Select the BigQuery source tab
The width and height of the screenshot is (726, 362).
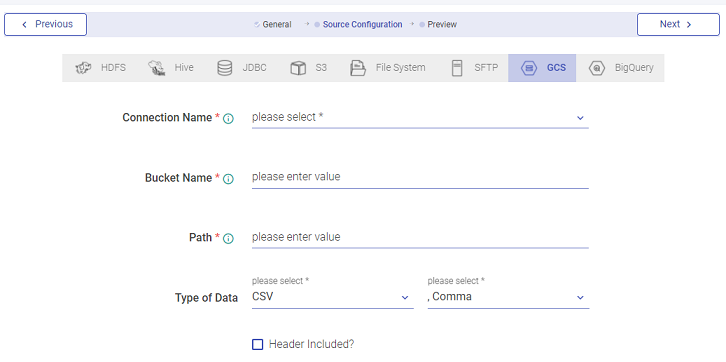pos(620,68)
